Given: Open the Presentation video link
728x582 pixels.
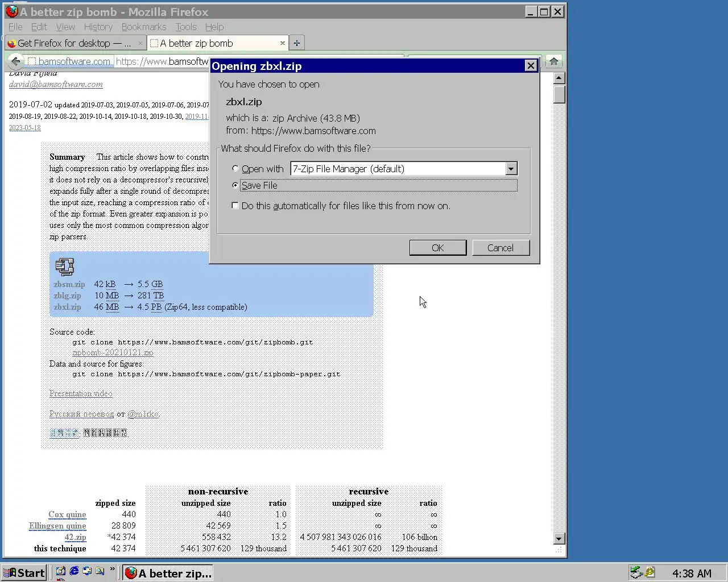Looking at the screenshot, I should click(81, 393).
